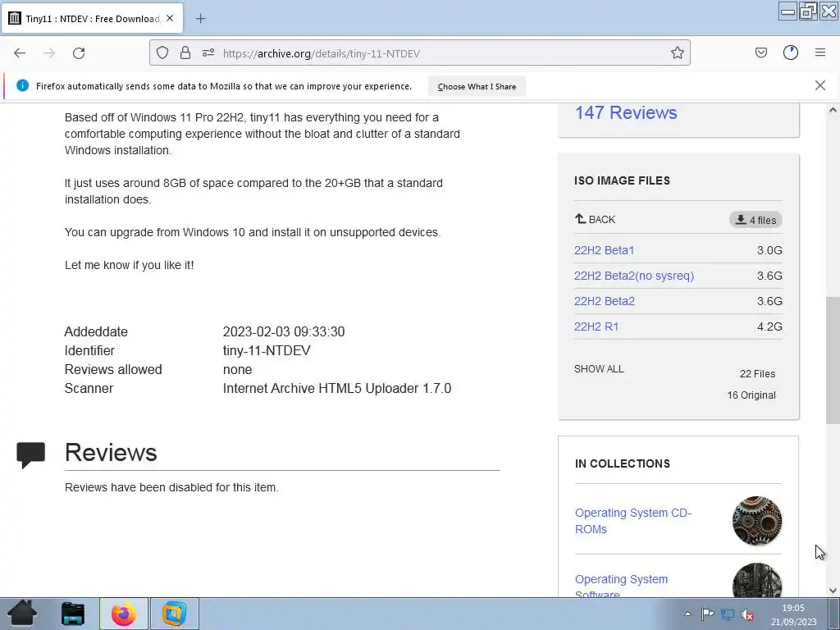Screen dimensions: 840x630
Task: Click the IN COLLECTIONS heading
Action: click(x=623, y=464)
